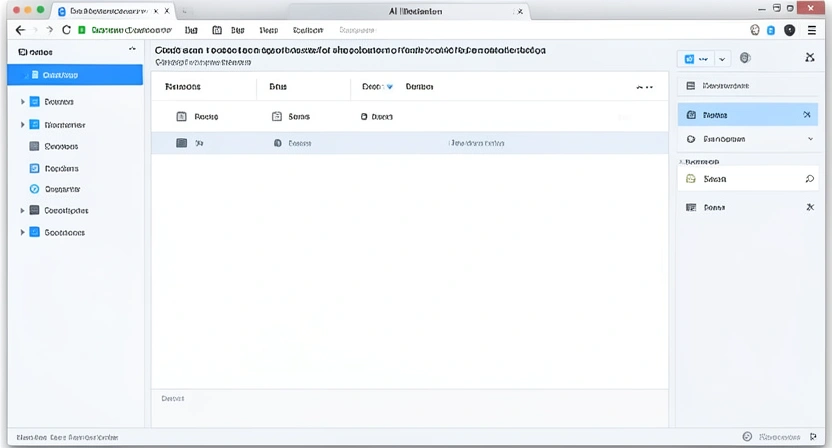Screen dimensions: 832x448
Task: Switch to the second browser tab
Action: (x=415, y=11)
